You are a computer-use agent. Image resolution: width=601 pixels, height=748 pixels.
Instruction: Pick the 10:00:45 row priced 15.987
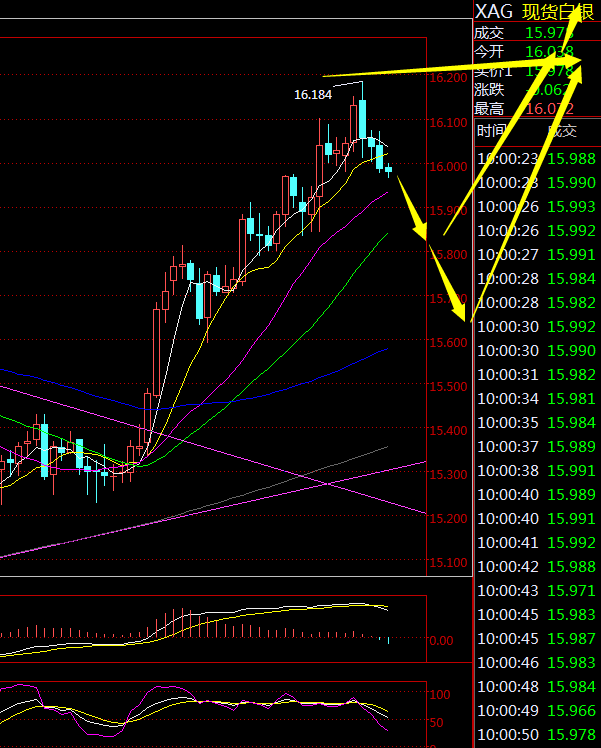(x=537, y=639)
